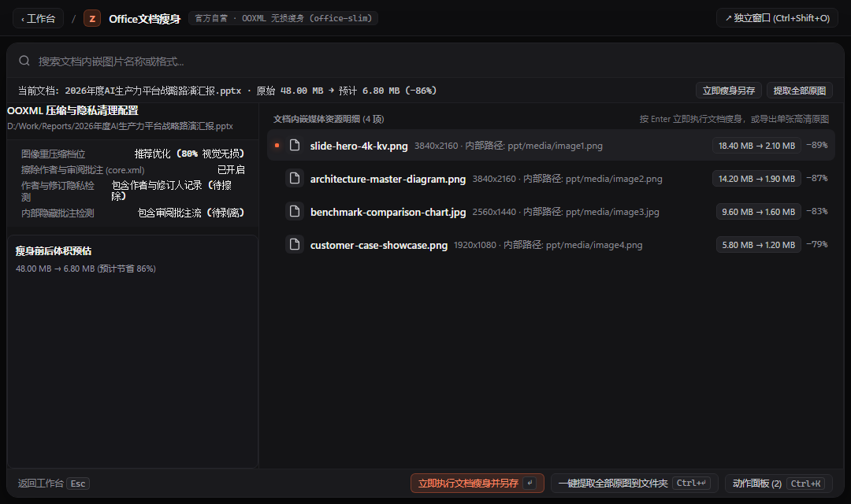
Task: Select customer-case-showcase.png row
Action: click(x=551, y=244)
